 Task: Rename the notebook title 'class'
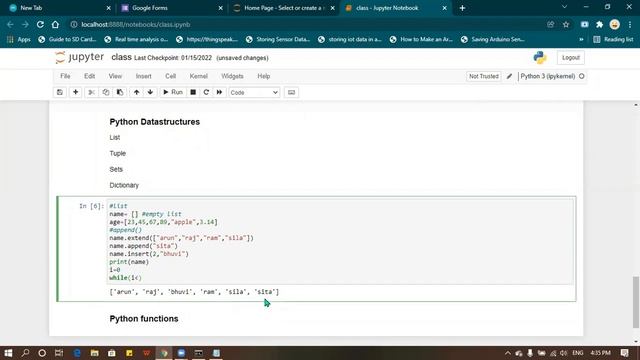[x=121, y=58]
